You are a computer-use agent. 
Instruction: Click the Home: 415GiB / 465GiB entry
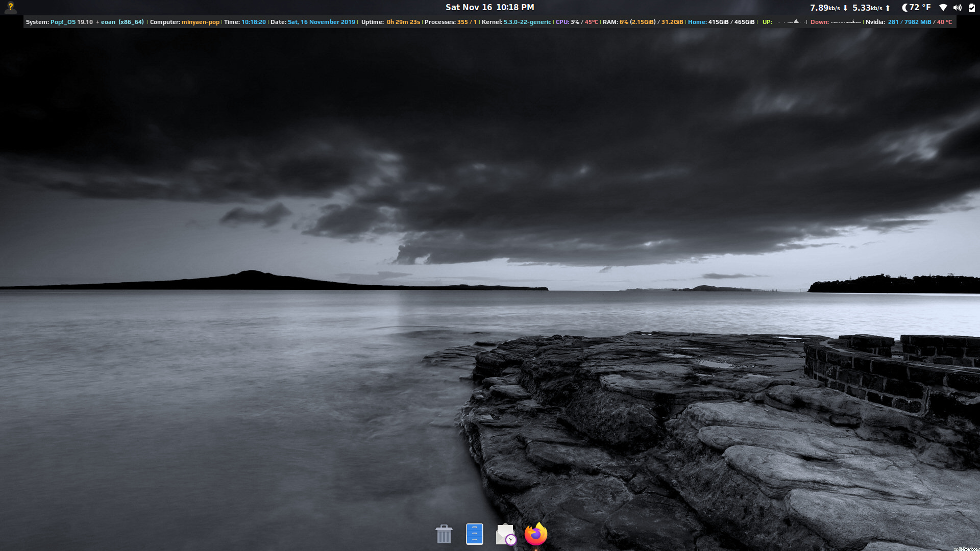pyautogui.click(x=721, y=22)
